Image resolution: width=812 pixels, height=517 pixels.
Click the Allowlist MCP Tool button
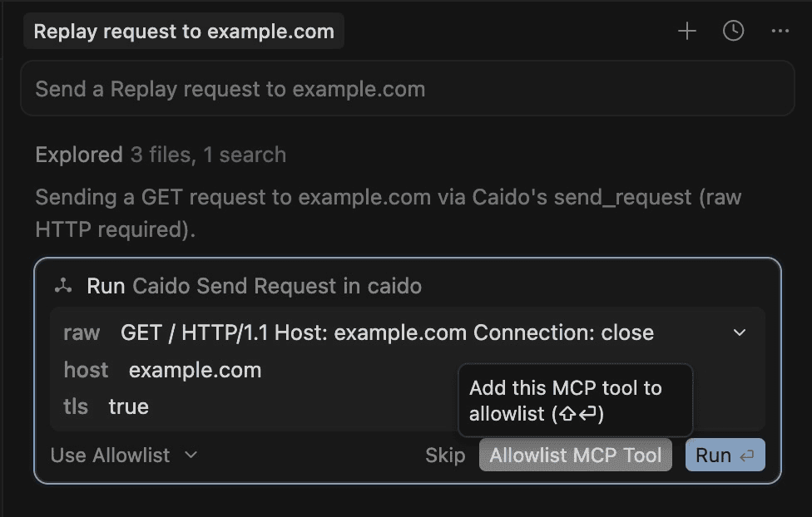pyautogui.click(x=575, y=455)
